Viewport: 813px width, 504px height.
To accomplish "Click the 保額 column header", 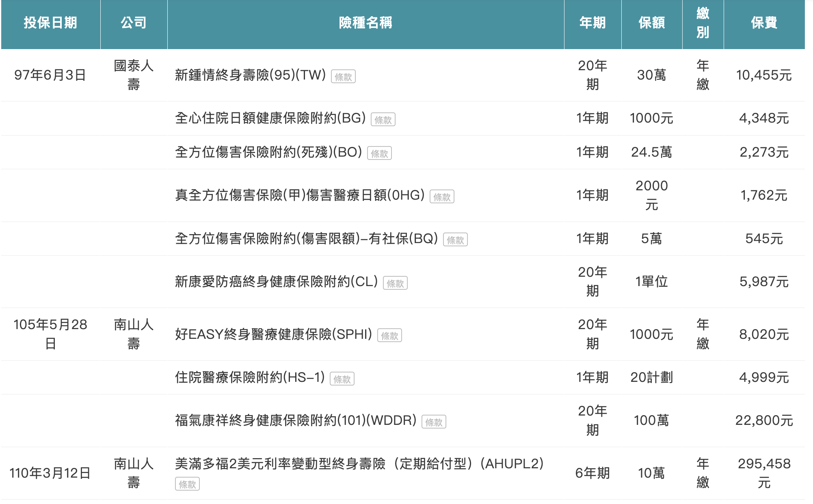I will click(651, 23).
